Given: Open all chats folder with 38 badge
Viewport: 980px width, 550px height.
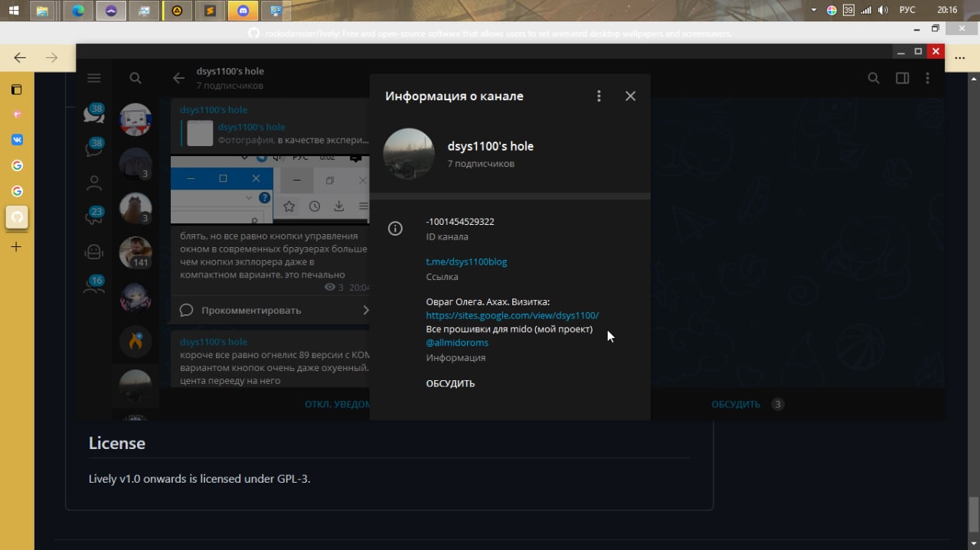Looking at the screenshot, I should click(94, 114).
